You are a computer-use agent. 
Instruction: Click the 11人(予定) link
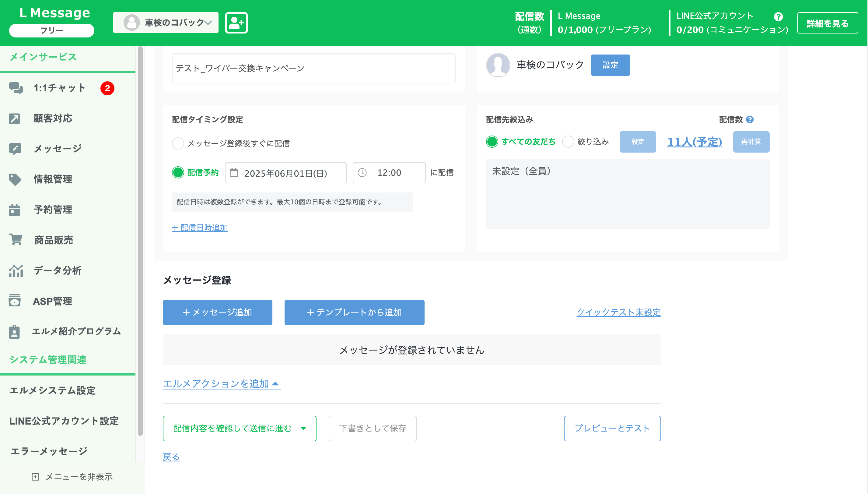(x=695, y=142)
